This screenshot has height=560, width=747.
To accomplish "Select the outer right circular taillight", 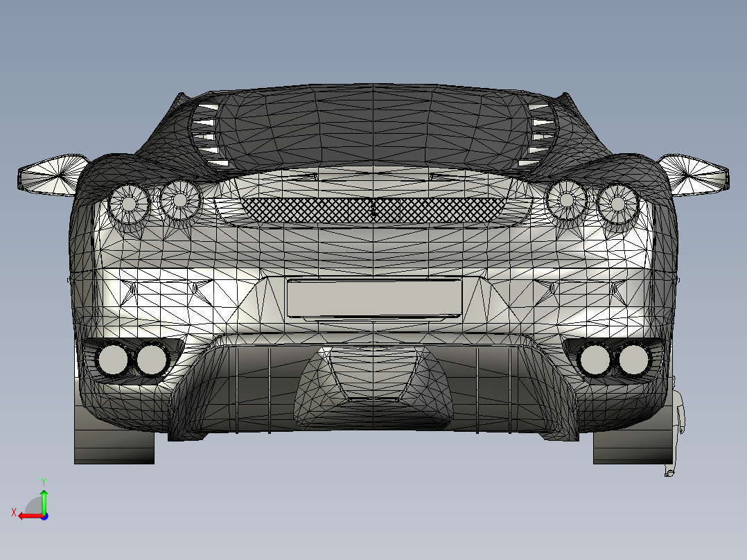I will 617,204.
